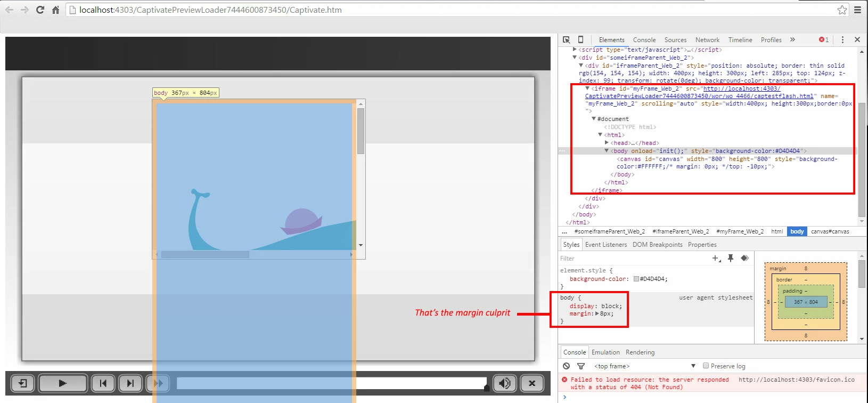868x403 pixels.
Task: Collapse the myFrame_Web_2 iframe node
Action: coord(587,88)
